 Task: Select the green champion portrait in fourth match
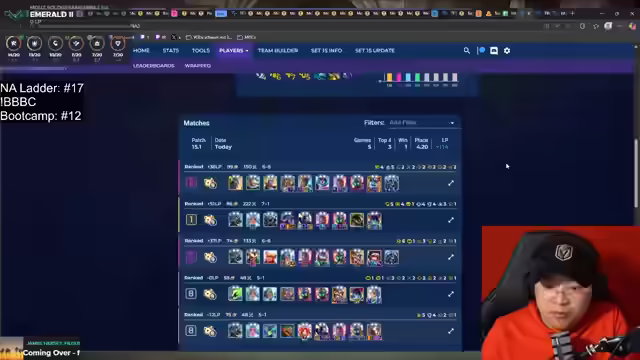click(236, 294)
